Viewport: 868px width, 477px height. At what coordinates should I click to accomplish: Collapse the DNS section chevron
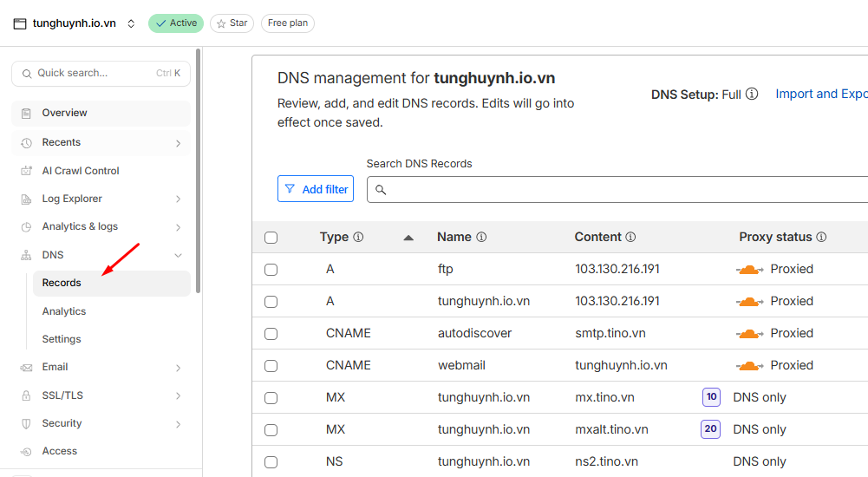[179, 255]
